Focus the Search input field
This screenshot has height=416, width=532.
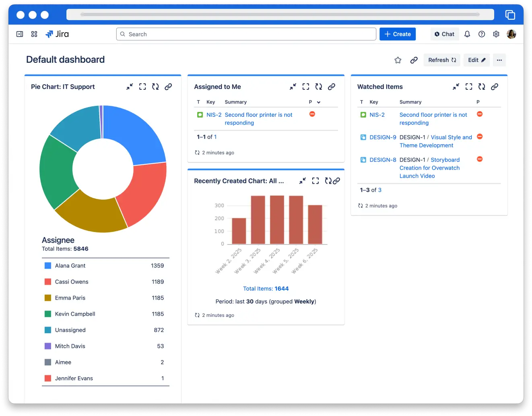click(246, 34)
